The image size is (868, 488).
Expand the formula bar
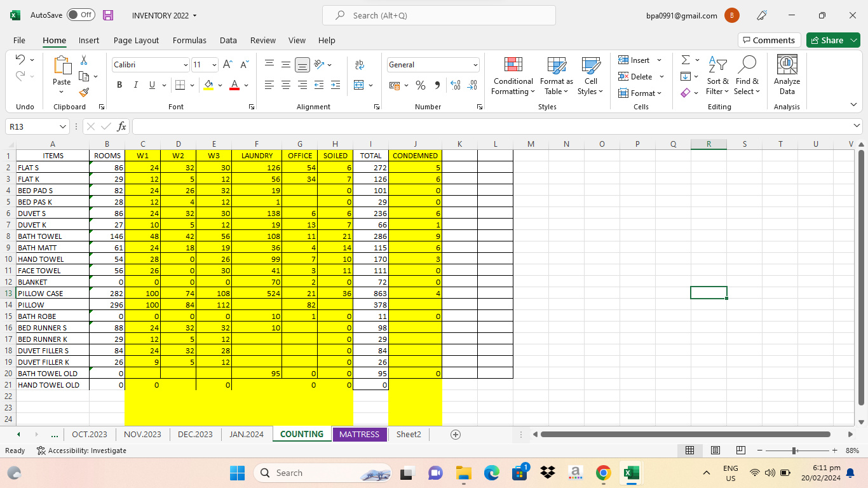858,126
